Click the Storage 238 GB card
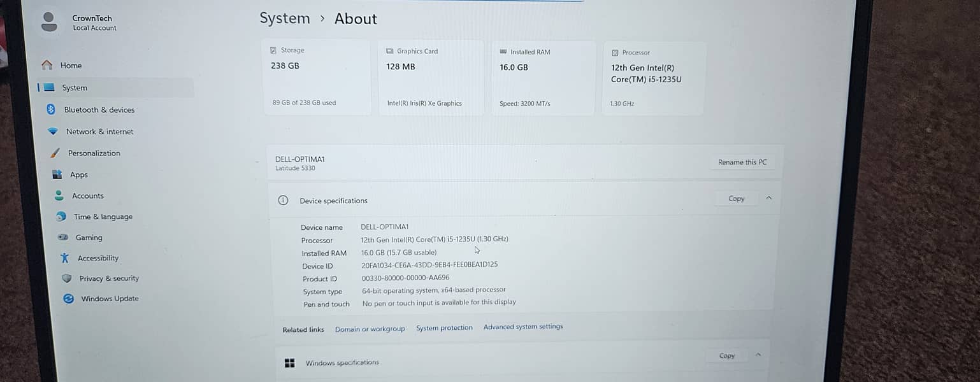980x382 pixels. tap(317, 77)
